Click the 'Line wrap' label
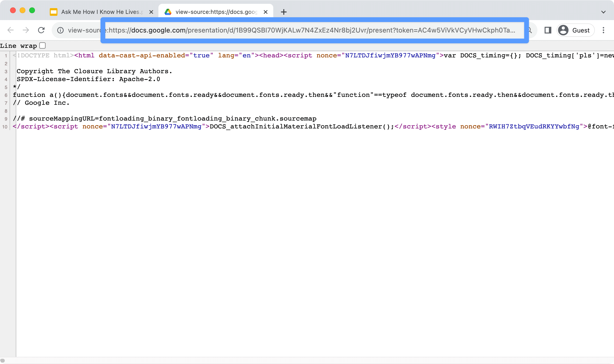 coord(18,46)
